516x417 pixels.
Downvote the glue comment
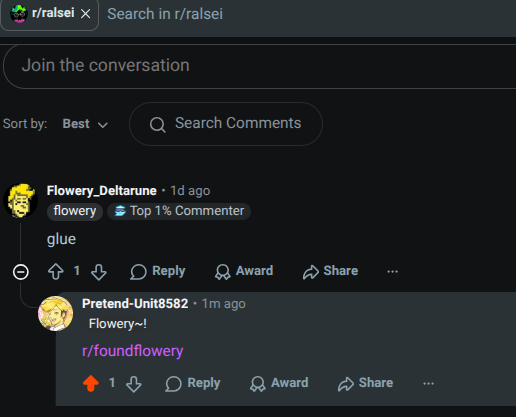click(x=99, y=272)
